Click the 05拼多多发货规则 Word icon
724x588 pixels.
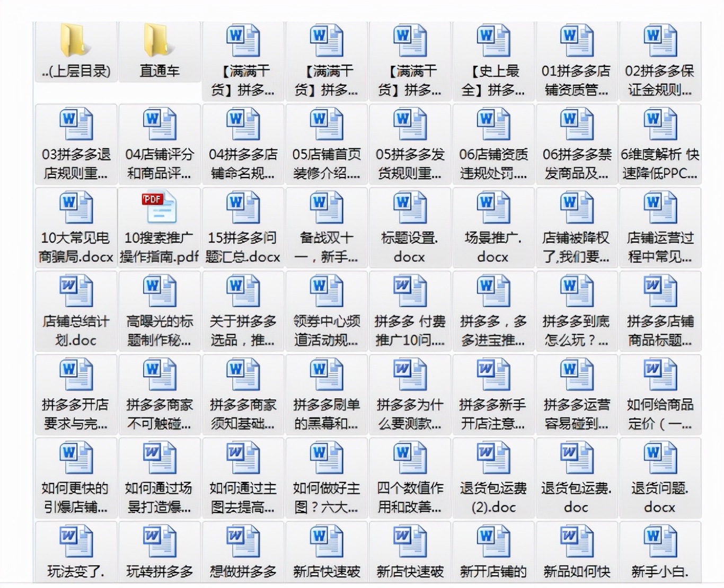point(410,124)
